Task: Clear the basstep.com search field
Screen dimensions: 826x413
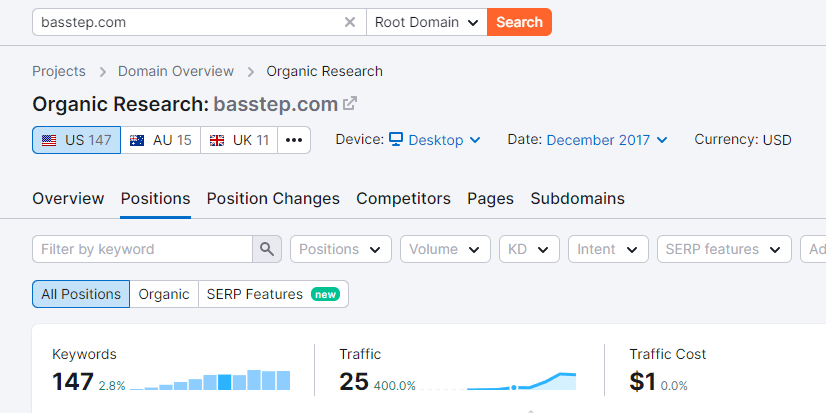Action: coord(350,22)
